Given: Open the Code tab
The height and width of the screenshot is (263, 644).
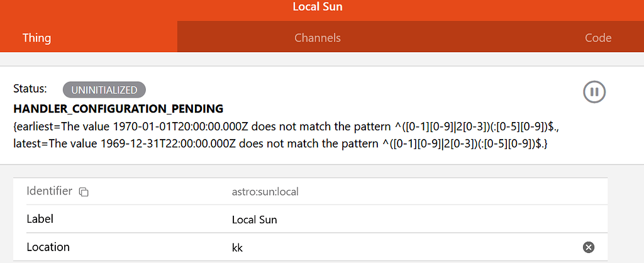Looking at the screenshot, I should (x=597, y=38).
